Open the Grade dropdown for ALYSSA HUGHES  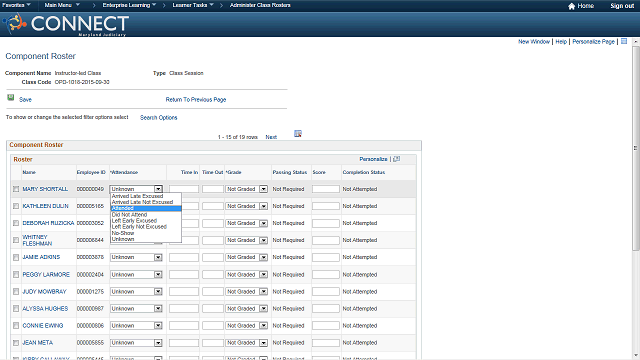(x=247, y=309)
